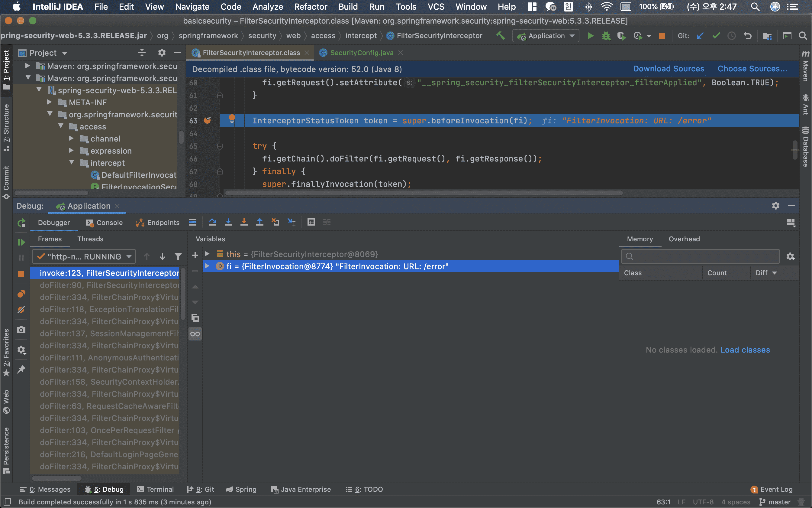Screen dimensions: 812x508
Task: Toggle frames filter funnel icon
Action: point(178,256)
